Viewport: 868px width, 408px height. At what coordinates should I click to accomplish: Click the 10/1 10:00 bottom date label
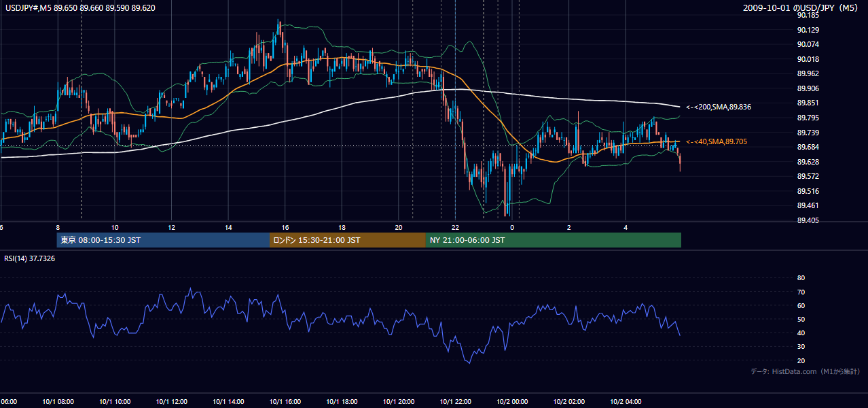tap(115, 402)
